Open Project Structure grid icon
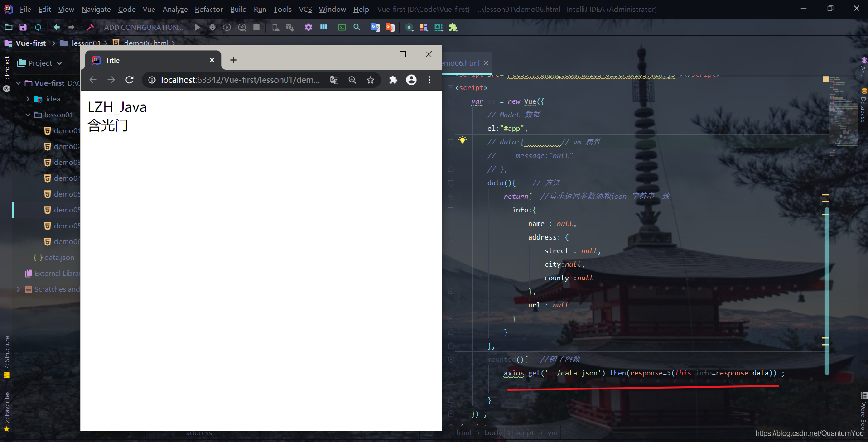 (323, 27)
